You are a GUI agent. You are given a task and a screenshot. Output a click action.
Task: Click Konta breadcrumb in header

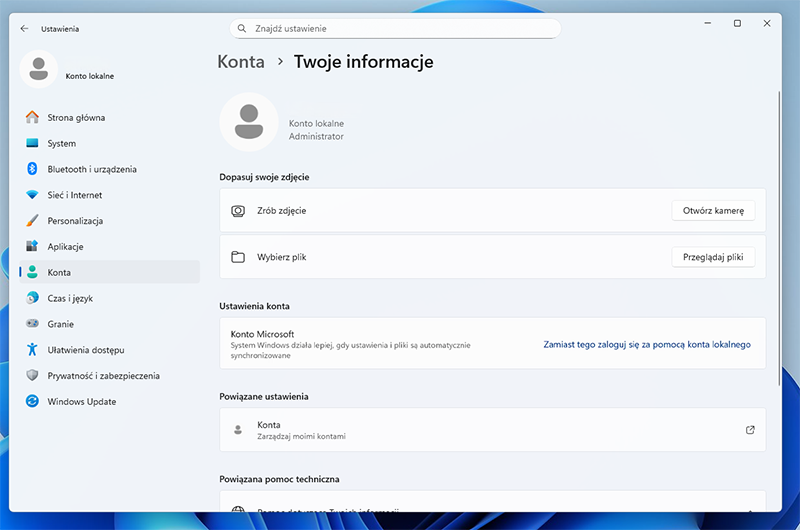pos(241,62)
